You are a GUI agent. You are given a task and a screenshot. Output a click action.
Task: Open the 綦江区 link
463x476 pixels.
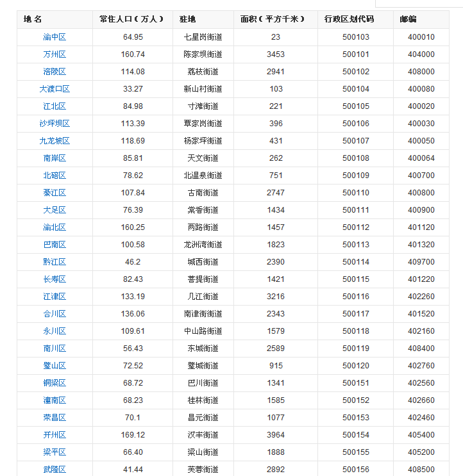[x=55, y=193]
